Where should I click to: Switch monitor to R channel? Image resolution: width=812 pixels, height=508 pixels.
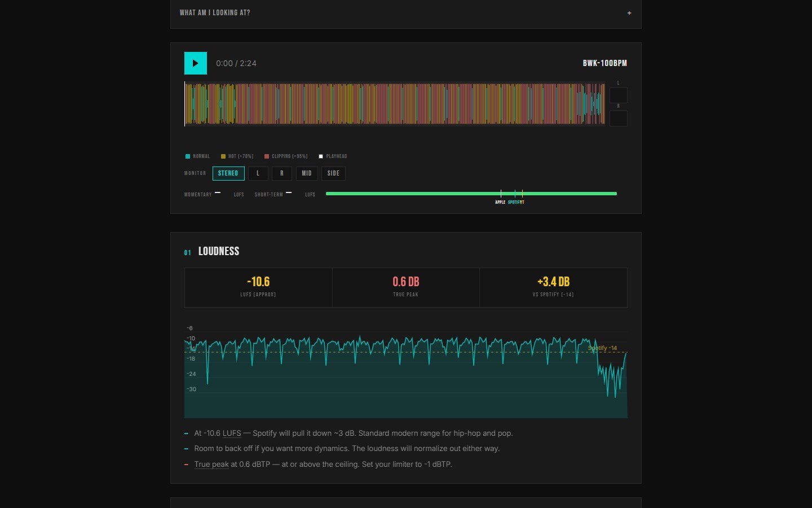point(282,173)
